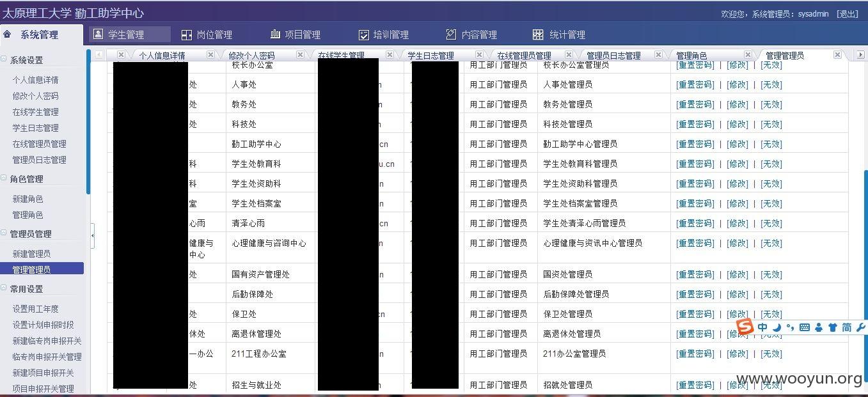The width and height of the screenshot is (868, 397).
Task: Open 修改个人密码 in the sidebar
Action: coord(35,96)
